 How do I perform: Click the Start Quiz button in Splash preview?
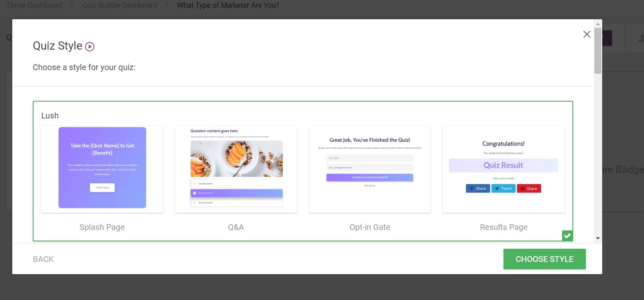[102, 188]
